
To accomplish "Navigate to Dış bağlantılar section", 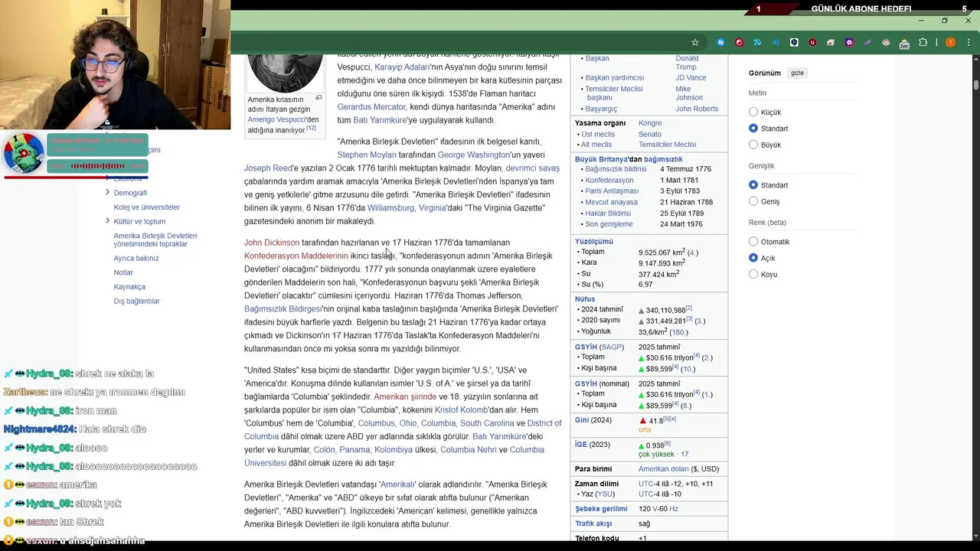I will pyautogui.click(x=137, y=302).
